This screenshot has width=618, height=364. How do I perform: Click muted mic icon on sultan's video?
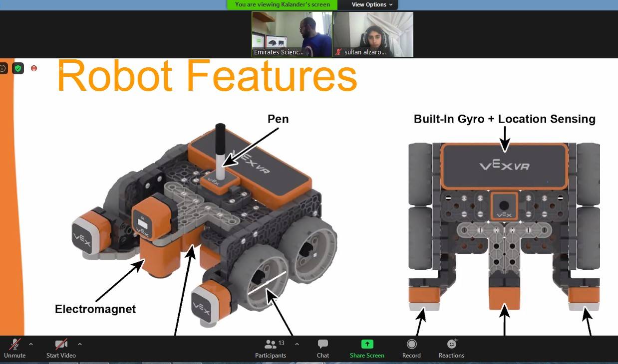tap(339, 52)
